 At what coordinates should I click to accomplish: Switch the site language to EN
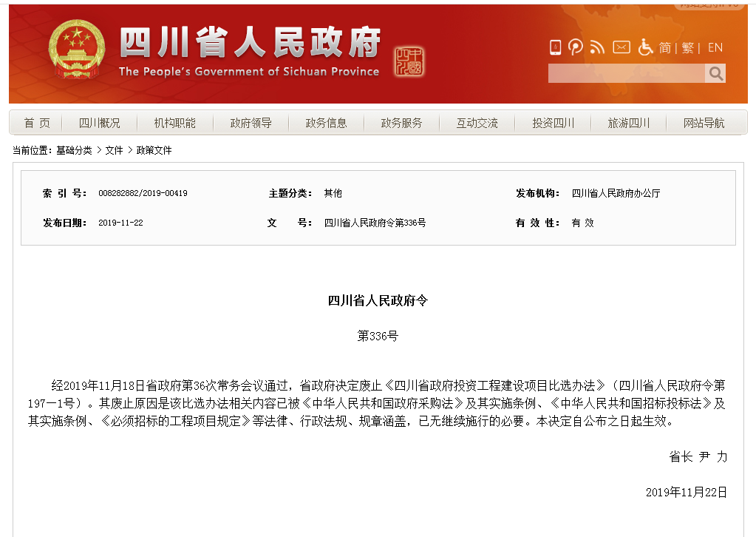[x=714, y=47]
